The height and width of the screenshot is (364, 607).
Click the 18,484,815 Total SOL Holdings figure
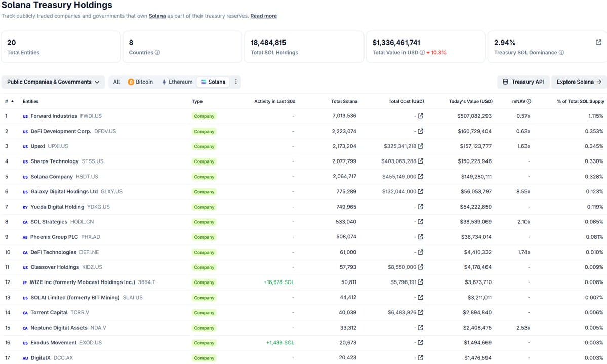pos(268,42)
